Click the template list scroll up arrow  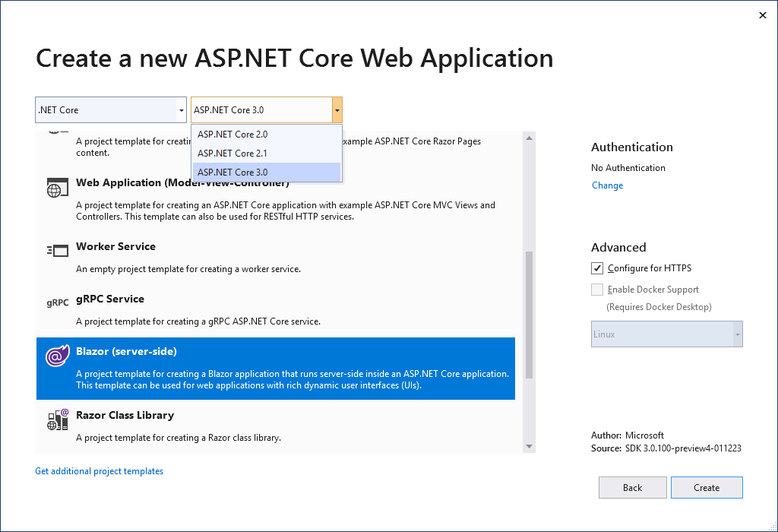tap(529, 138)
